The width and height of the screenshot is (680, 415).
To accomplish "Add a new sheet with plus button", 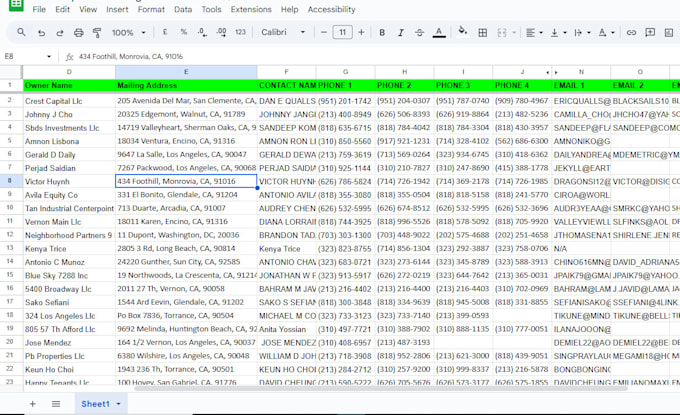I will tap(33, 404).
